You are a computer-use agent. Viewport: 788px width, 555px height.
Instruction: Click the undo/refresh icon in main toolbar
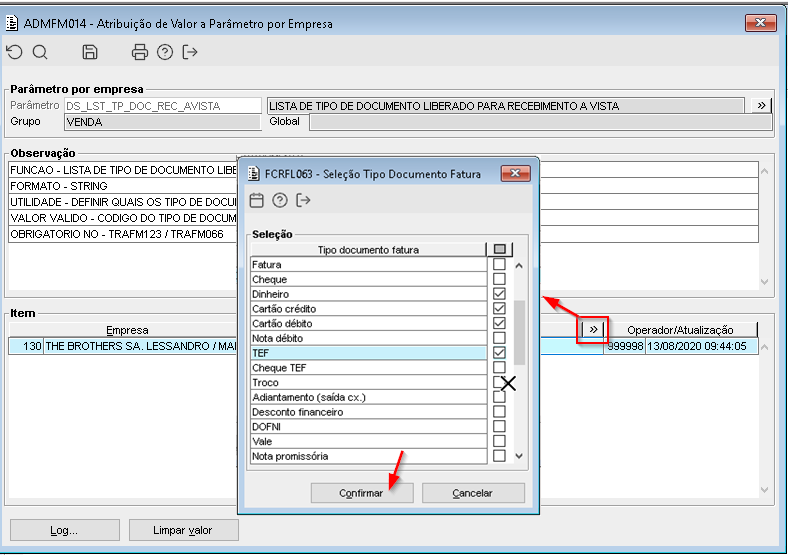[x=15, y=52]
